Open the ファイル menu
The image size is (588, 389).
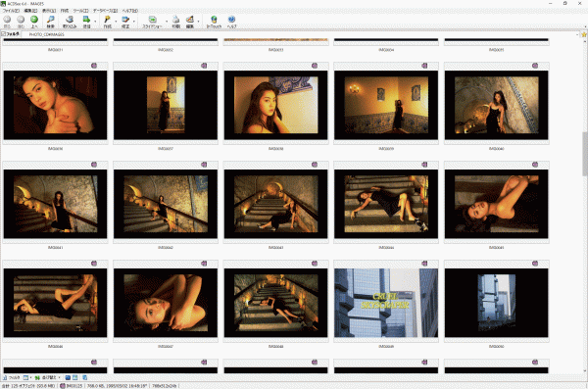[11, 11]
